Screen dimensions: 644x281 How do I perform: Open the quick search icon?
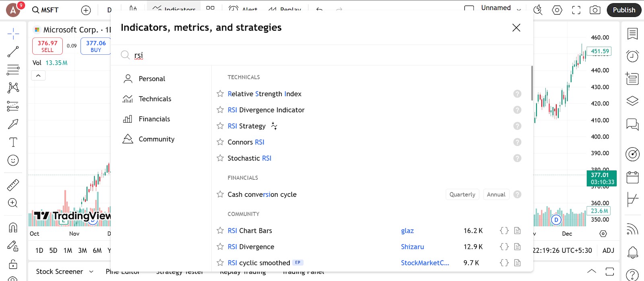pos(538,10)
